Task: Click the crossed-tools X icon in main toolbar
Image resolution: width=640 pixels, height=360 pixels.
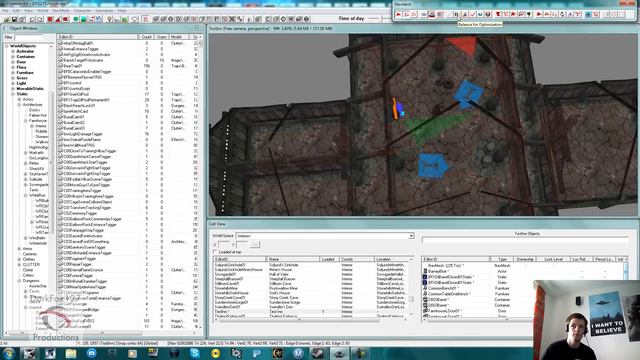Action: coord(232,19)
